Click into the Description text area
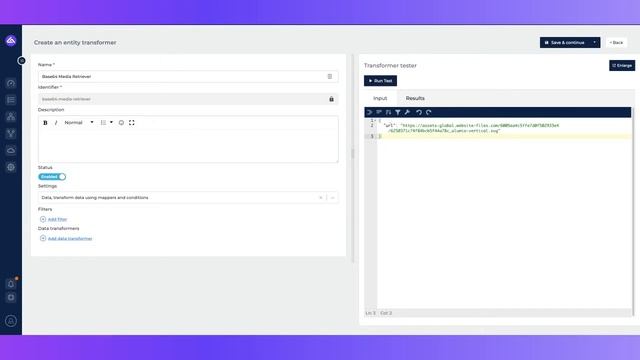 (188, 145)
